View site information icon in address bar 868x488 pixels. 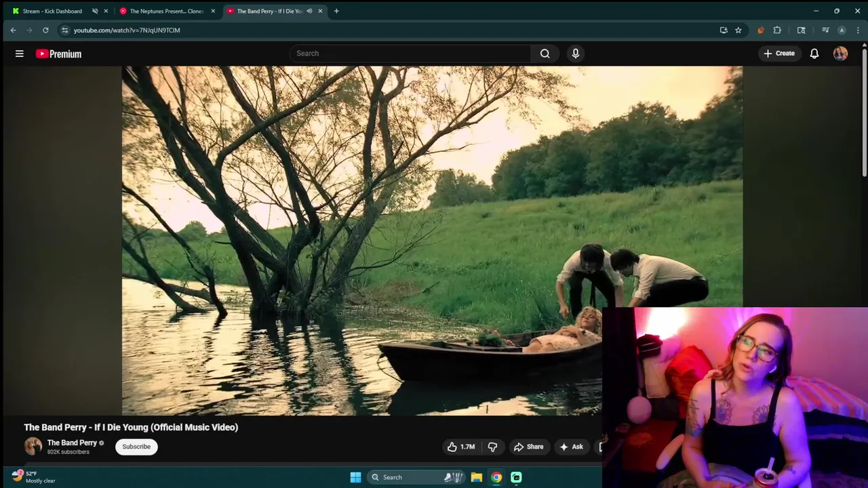(x=64, y=30)
